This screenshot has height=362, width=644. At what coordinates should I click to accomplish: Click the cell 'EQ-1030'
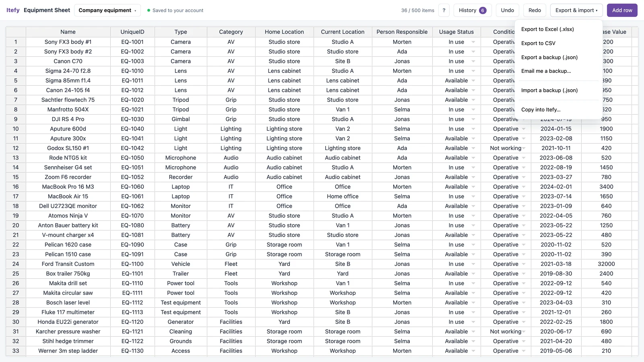pyautogui.click(x=132, y=119)
